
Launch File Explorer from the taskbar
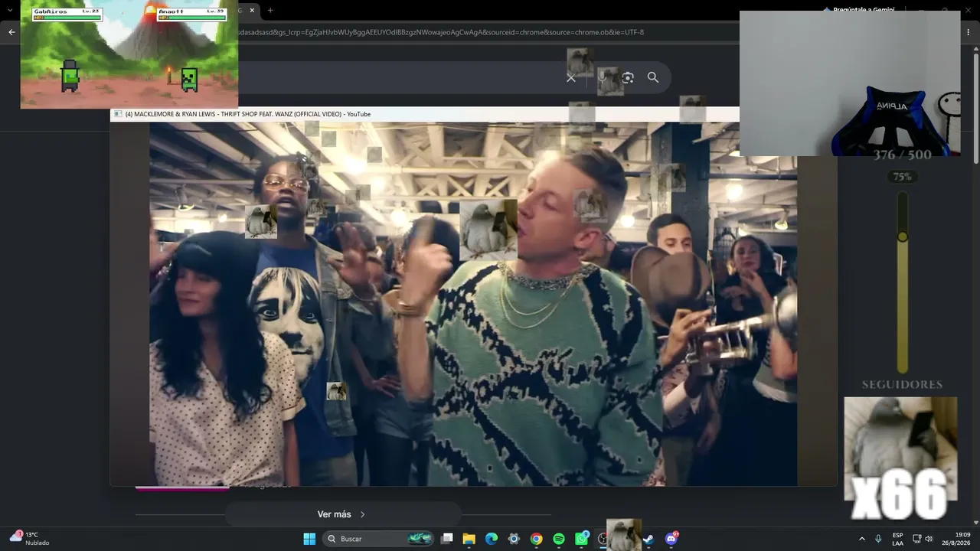click(x=469, y=539)
